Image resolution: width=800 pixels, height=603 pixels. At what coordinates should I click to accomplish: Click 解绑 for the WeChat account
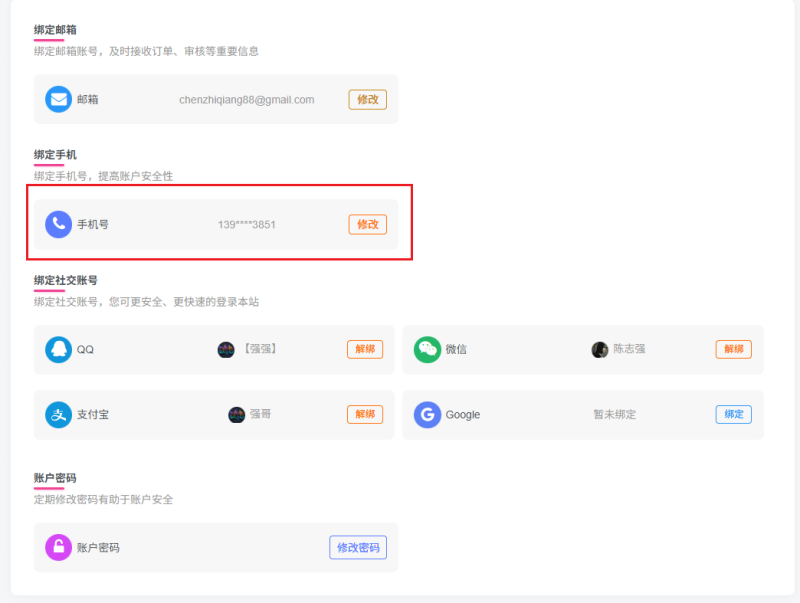733,349
